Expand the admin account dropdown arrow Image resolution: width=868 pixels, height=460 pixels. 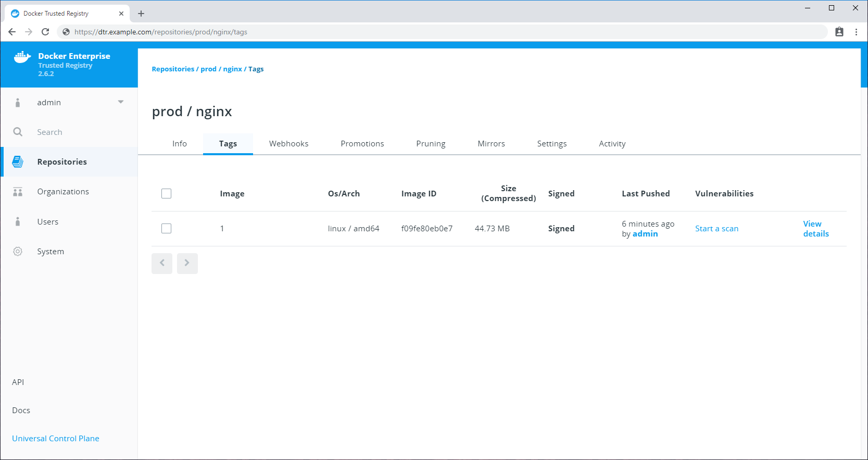click(x=121, y=102)
